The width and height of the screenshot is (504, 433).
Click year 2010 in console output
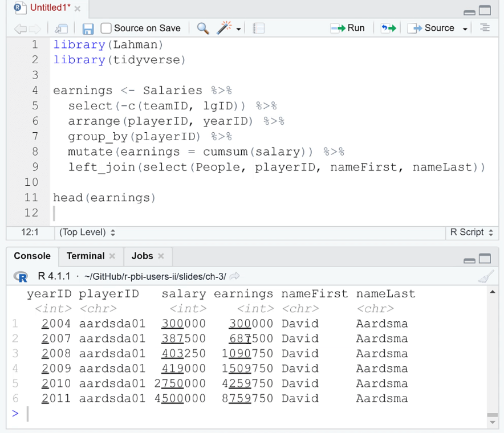coord(56,383)
